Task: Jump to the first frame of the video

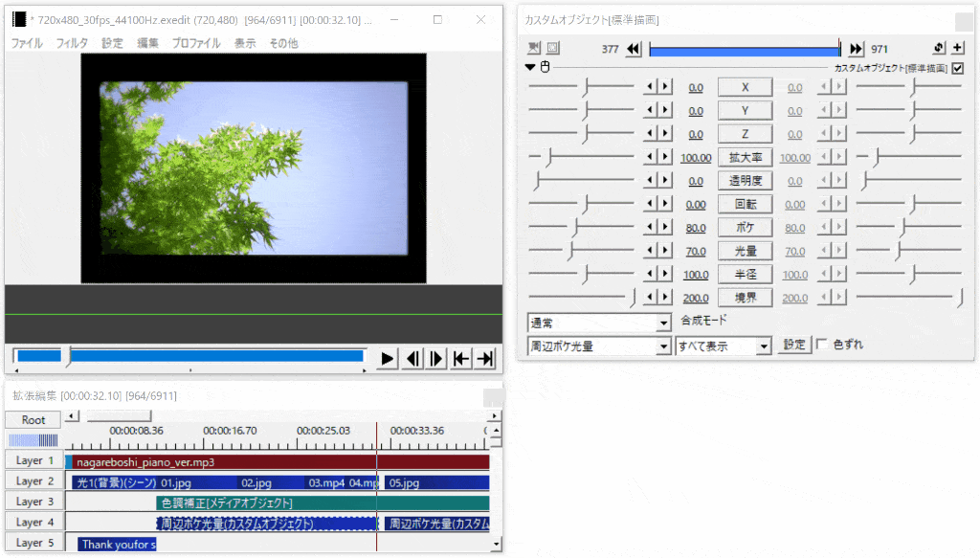Action: click(461, 359)
